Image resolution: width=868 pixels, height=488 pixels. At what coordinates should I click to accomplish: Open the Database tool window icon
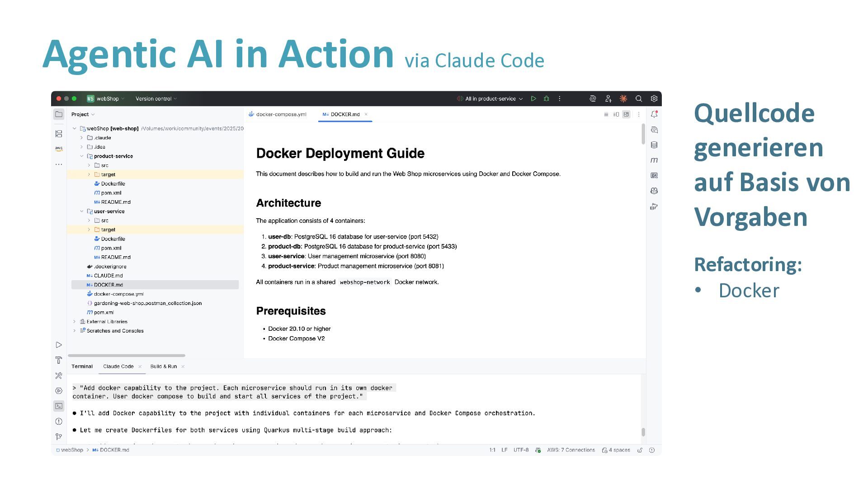click(654, 145)
